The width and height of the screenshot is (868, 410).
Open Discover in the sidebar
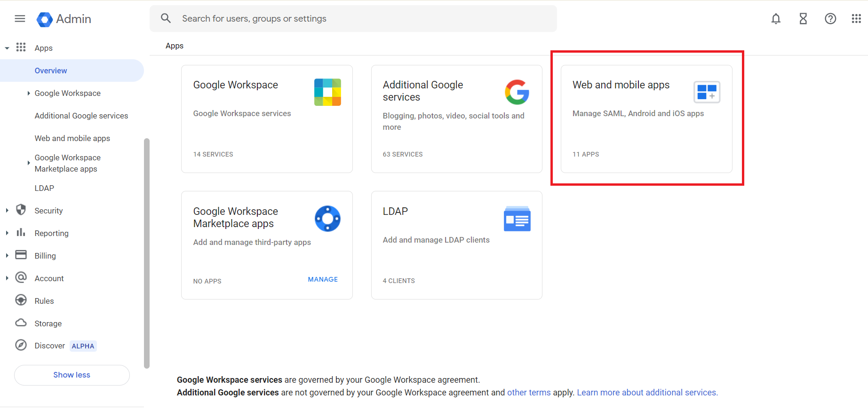[50, 346]
